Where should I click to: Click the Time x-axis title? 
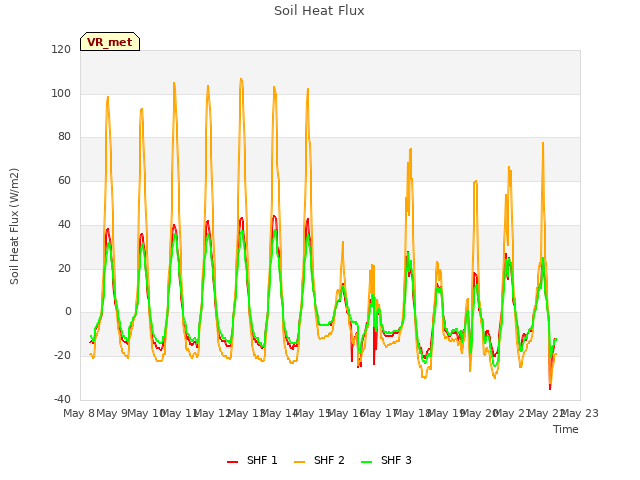coord(566,429)
